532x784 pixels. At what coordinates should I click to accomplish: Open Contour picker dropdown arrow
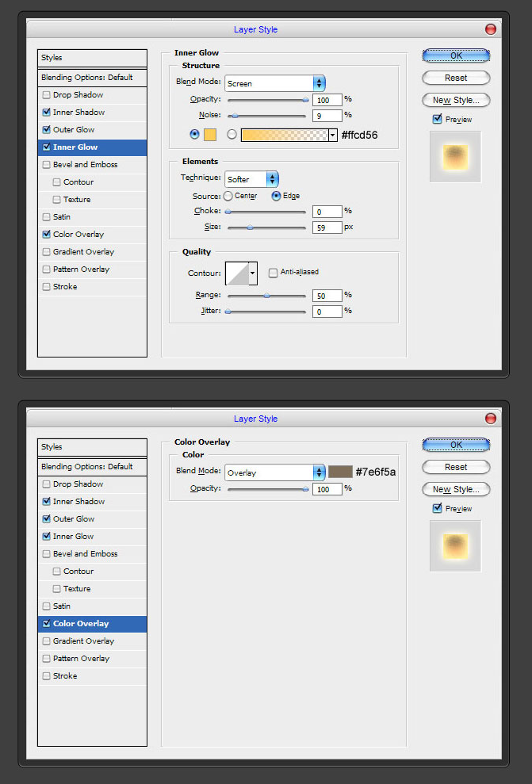click(253, 273)
